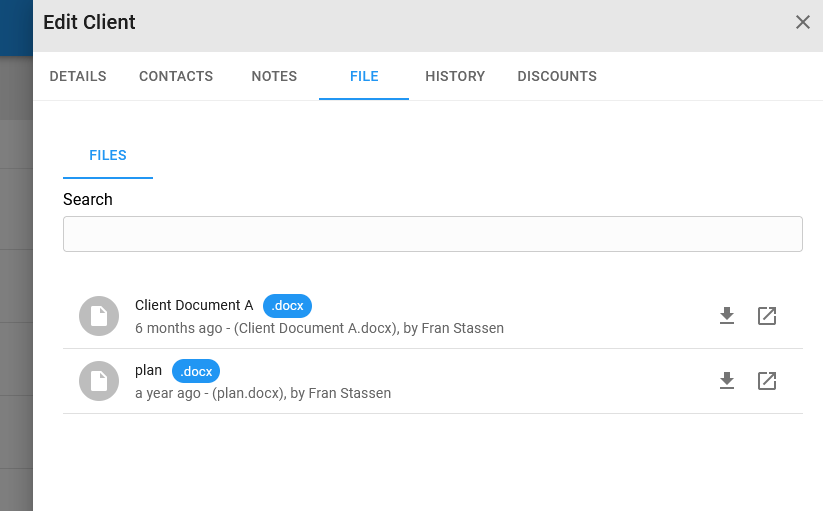Go to the Notes tab
The height and width of the screenshot is (511, 823).
(274, 76)
